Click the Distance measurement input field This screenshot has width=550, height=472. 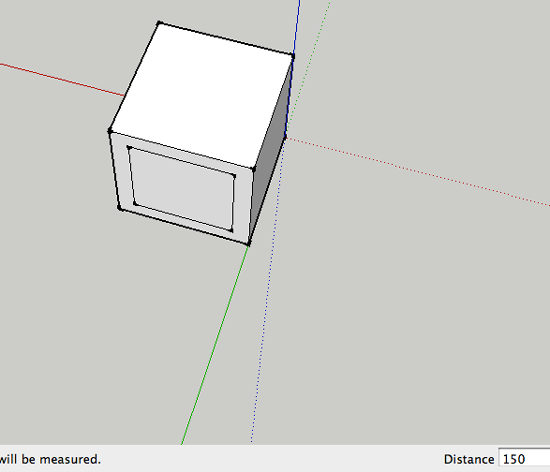tap(524, 459)
